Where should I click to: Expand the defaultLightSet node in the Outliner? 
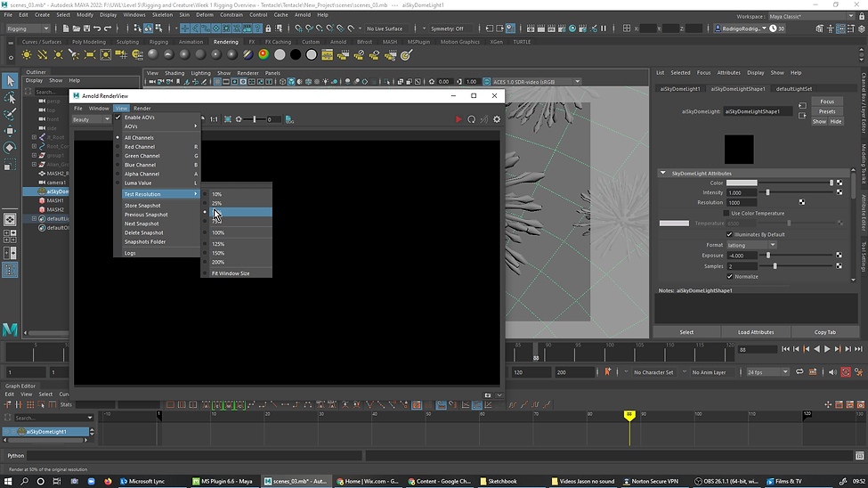(35, 219)
